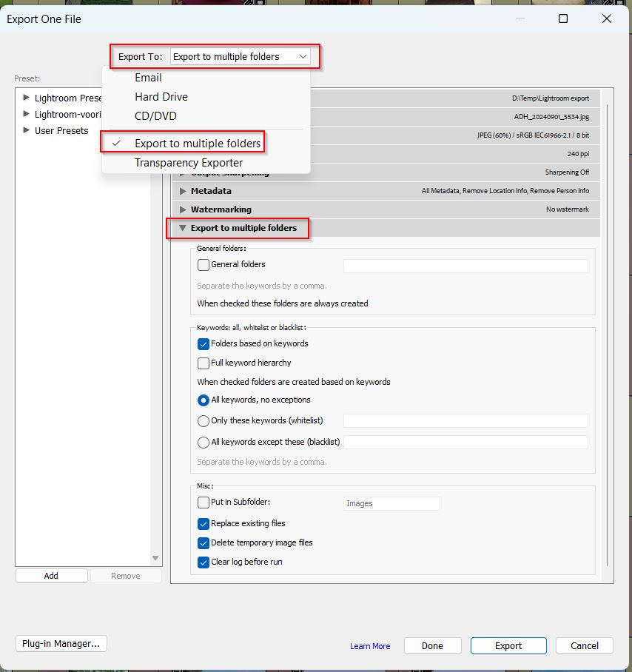Select Only these keywords (whitelist) option
The height and width of the screenshot is (672, 632).
tap(204, 421)
